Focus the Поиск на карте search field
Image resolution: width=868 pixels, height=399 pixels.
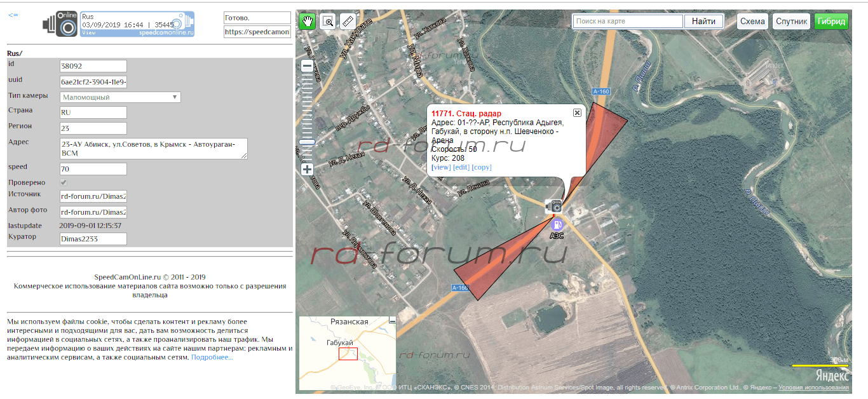point(628,22)
